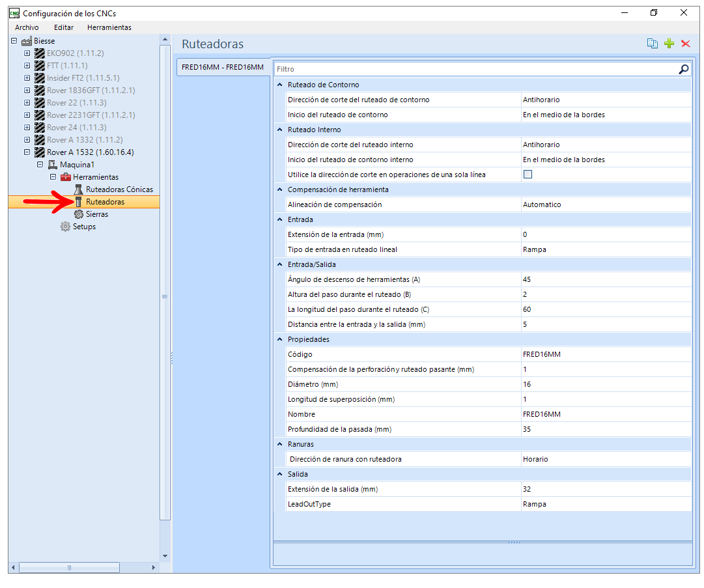Collapse the Compensación de herramienta section

pyautogui.click(x=280, y=189)
